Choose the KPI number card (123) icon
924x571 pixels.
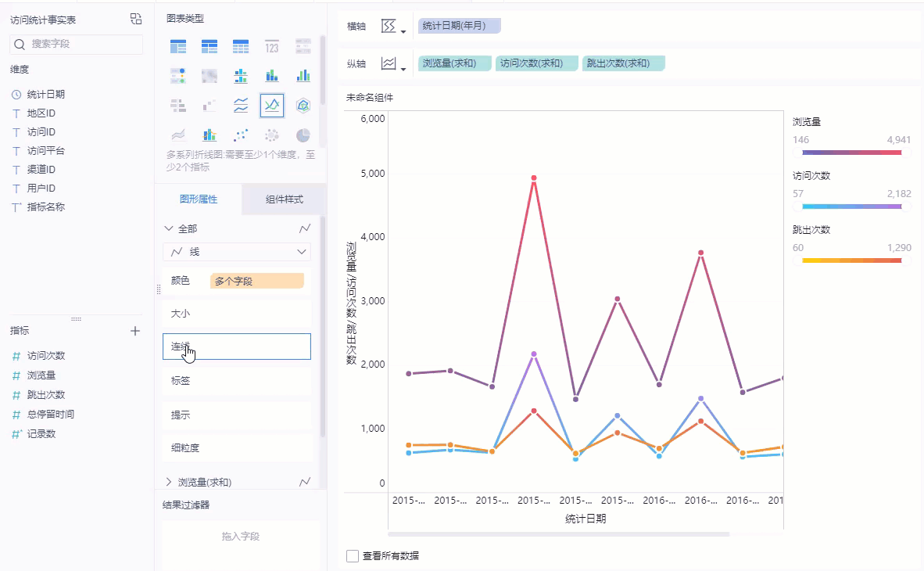click(x=272, y=47)
